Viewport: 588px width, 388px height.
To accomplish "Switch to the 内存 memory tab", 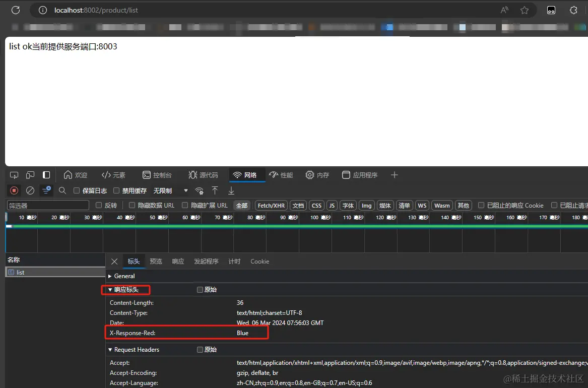I will [317, 175].
